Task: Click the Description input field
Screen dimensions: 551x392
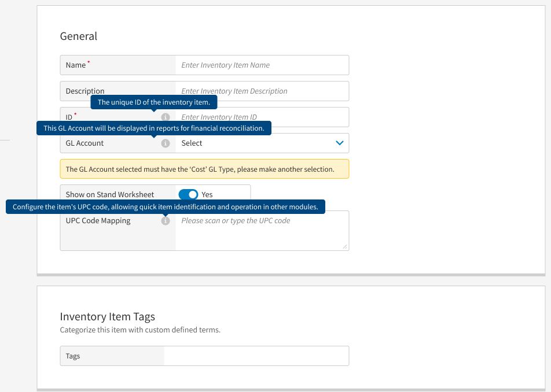Action: [260, 91]
